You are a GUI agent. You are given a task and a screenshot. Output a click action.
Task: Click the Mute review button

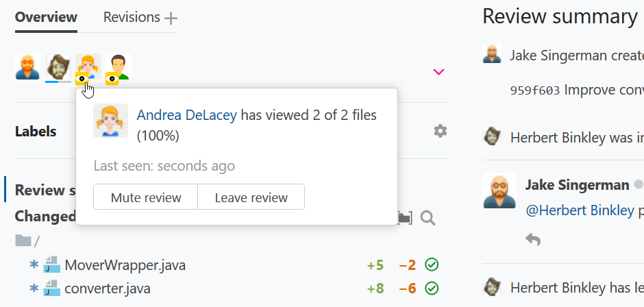[146, 197]
